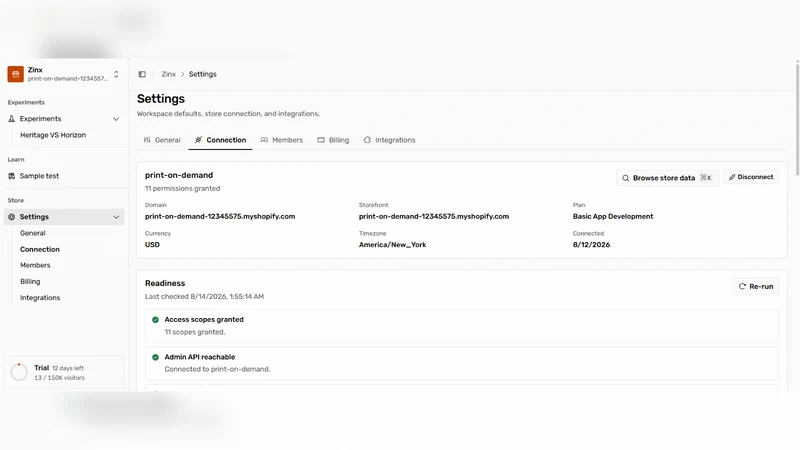Viewport: 800px width, 450px height.
Task: Switch to the Members tab
Action: [282, 140]
